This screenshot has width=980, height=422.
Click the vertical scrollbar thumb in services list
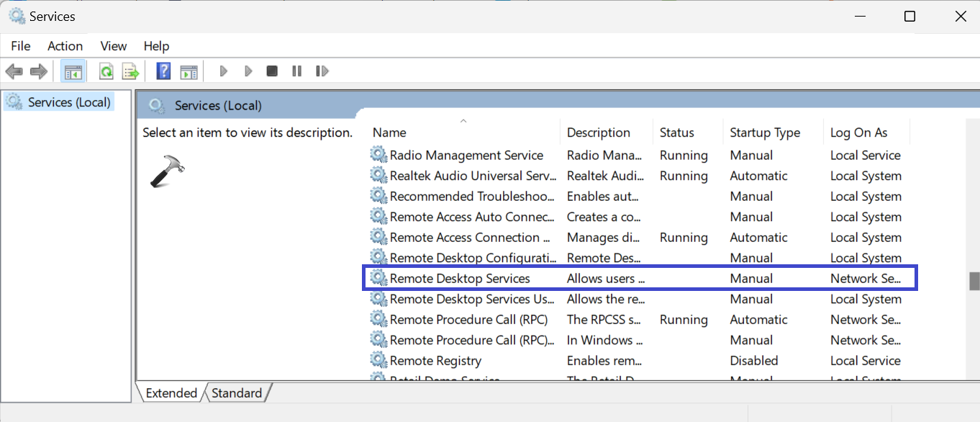coord(974,281)
